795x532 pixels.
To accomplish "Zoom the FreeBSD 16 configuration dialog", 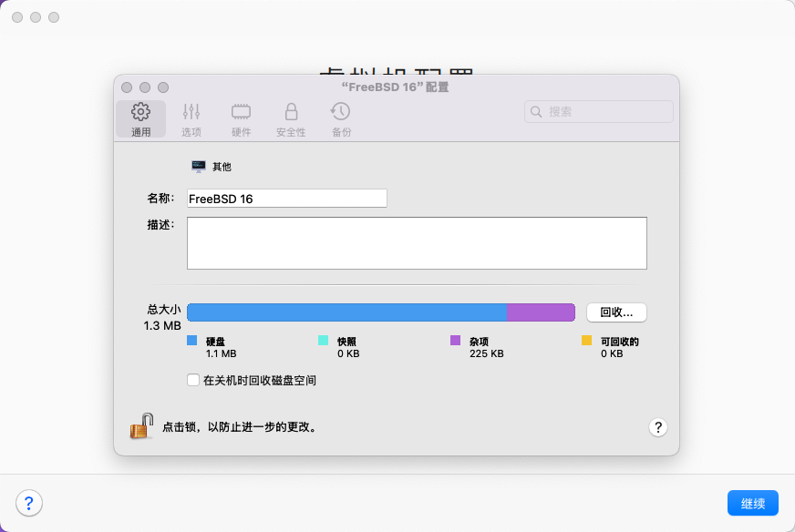I will tap(163, 87).
